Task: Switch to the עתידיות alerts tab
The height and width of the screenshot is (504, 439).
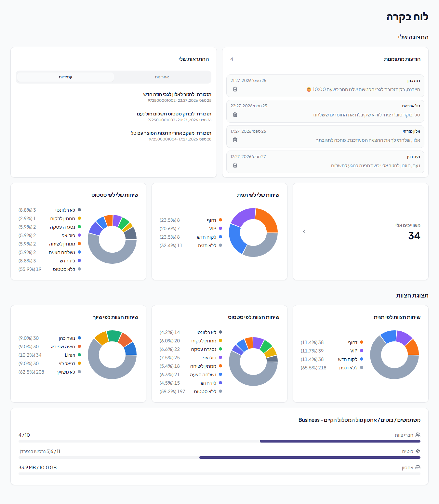Action: point(65,77)
